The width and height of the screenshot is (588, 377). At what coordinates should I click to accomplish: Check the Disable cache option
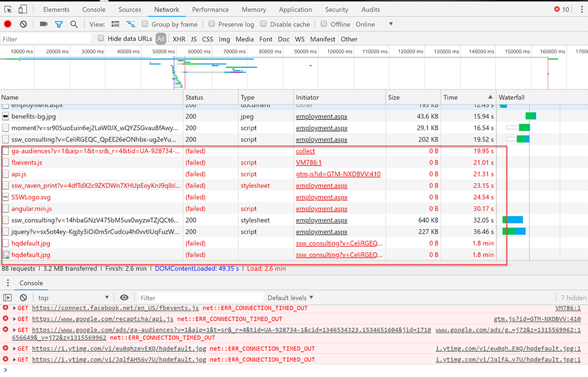263,24
